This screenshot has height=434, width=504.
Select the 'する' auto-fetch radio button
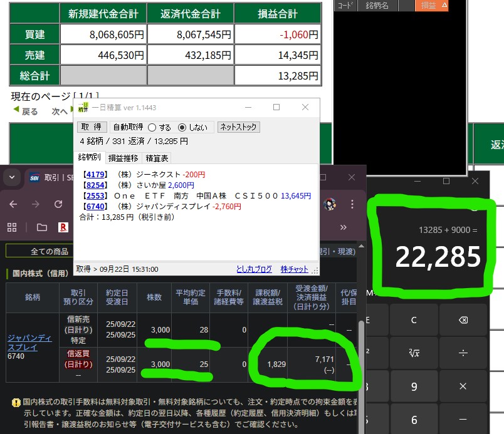click(x=152, y=127)
